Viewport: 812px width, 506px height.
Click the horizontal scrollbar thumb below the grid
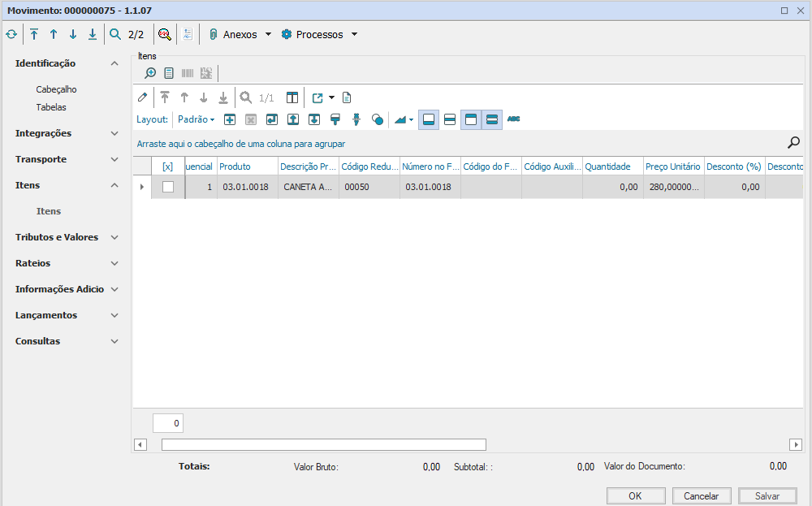click(323, 444)
